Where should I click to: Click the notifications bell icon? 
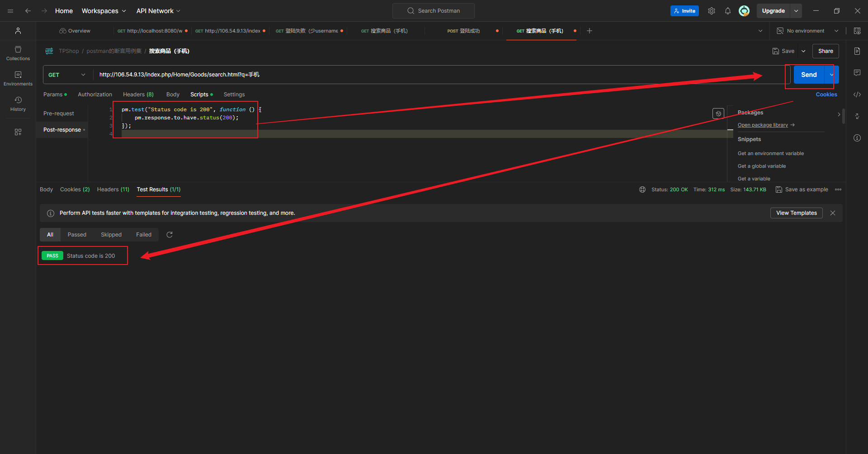(728, 11)
